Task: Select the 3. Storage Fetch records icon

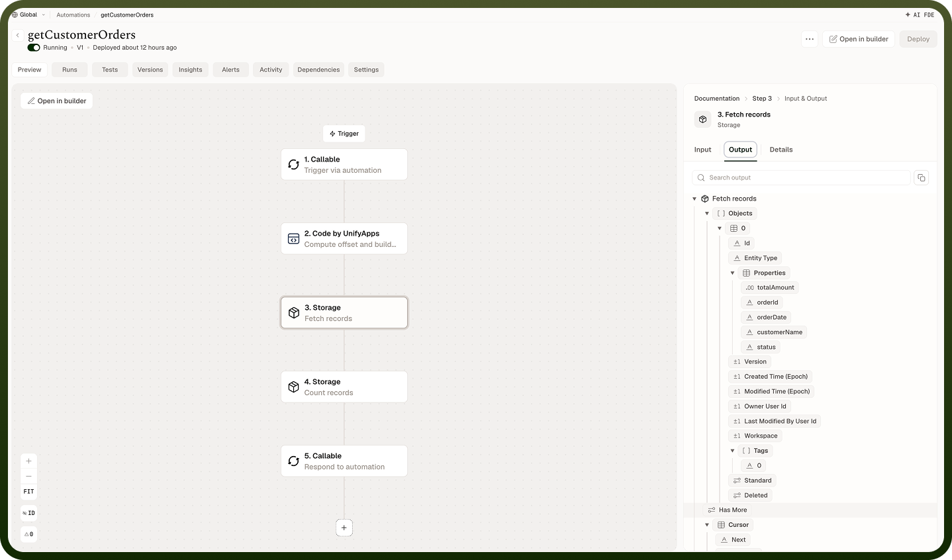Action: tap(294, 312)
